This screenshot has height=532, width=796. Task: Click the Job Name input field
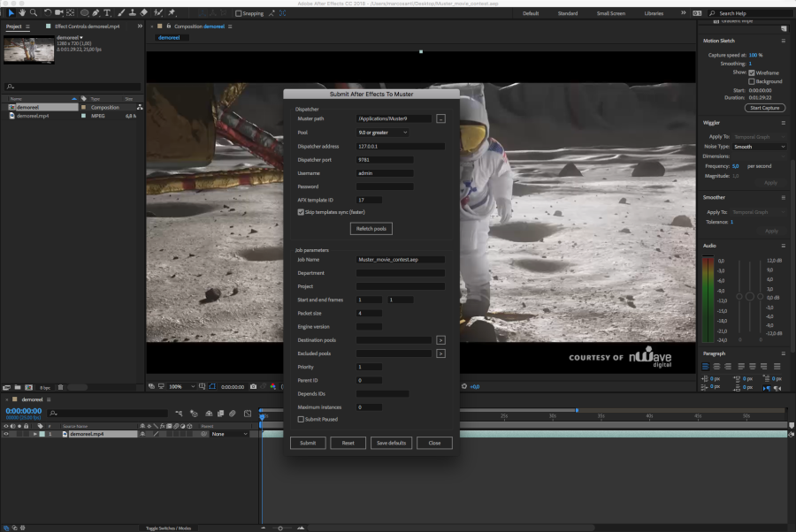pos(401,260)
